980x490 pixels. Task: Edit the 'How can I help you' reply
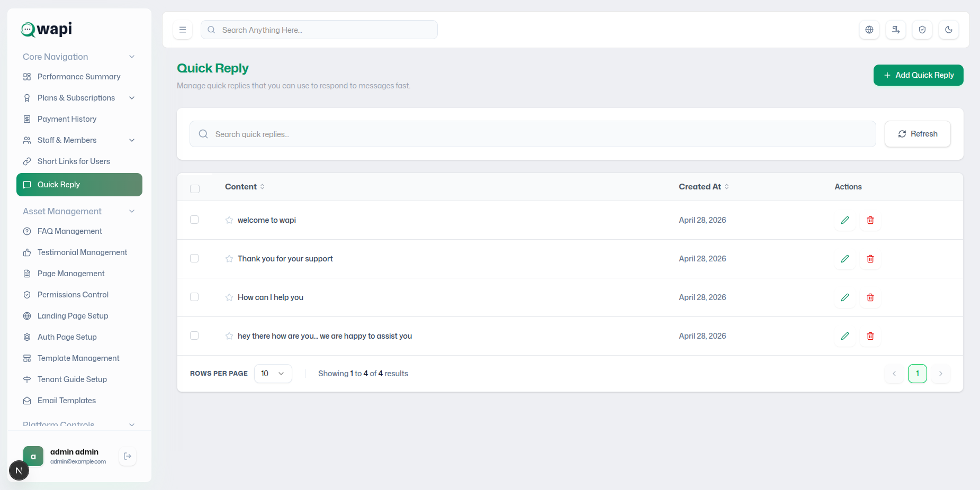pyautogui.click(x=845, y=297)
